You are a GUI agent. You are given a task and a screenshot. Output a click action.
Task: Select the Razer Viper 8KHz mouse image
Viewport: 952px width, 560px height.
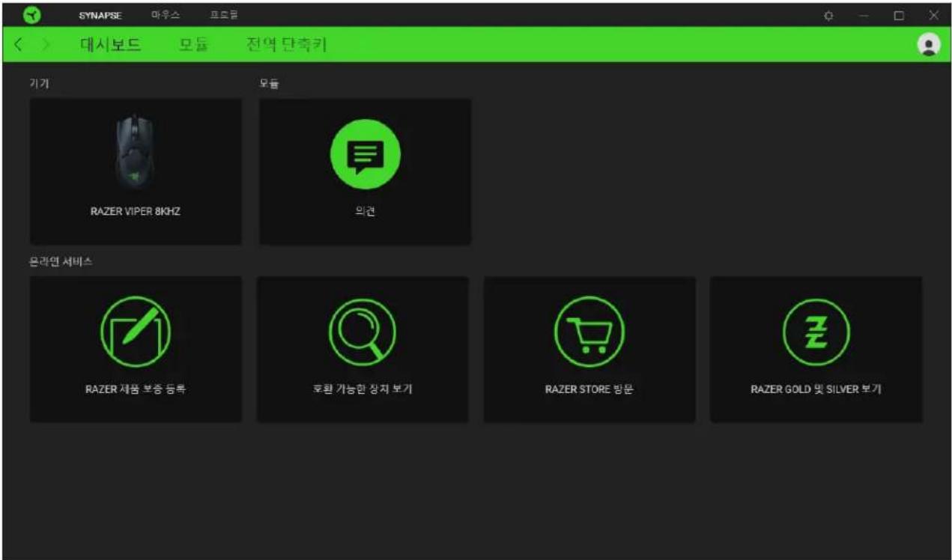pyautogui.click(x=136, y=151)
